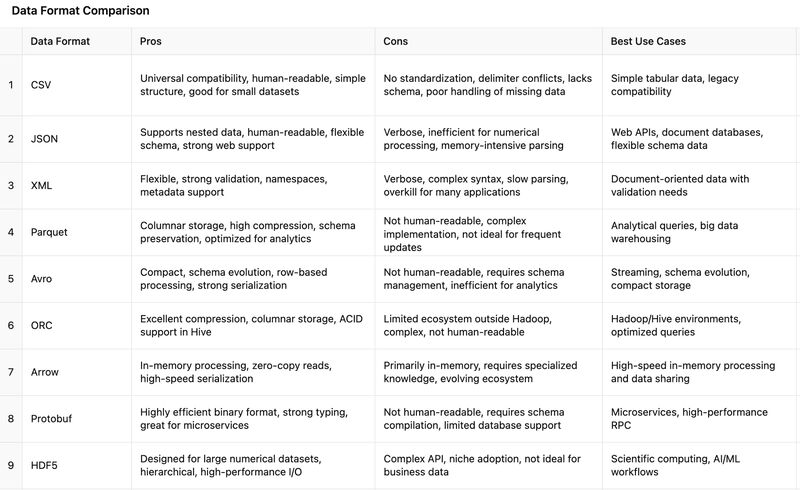Screen dimensions: 800x490
Task: Select the "Cons" column header
Action: (396, 41)
